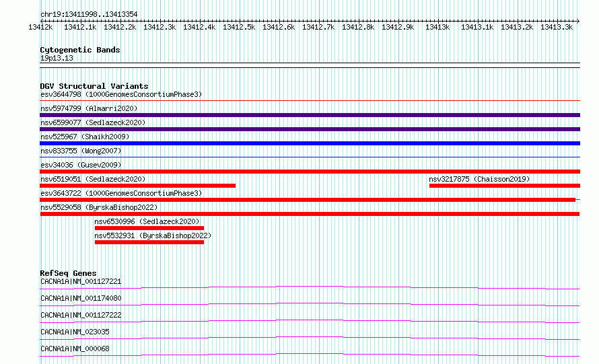Select the 13413.2k ruler tick label
The width and height of the screenshot is (599, 364).
click(517, 27)
